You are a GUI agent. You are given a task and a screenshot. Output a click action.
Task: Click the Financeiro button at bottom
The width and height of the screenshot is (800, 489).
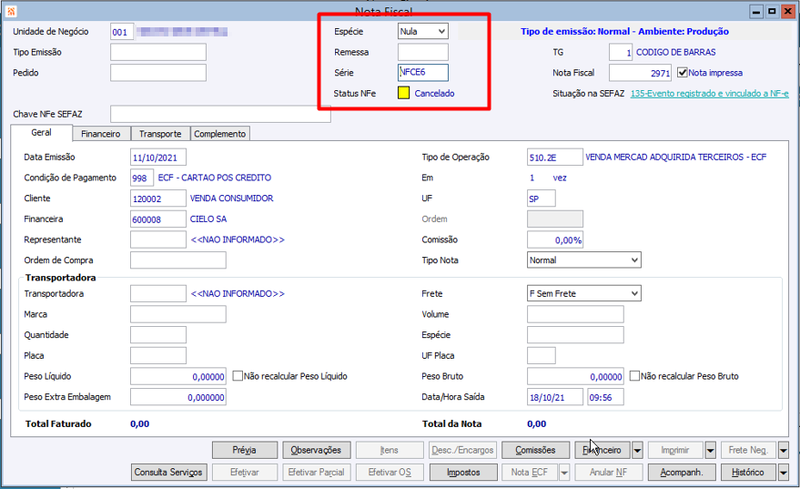603,450
